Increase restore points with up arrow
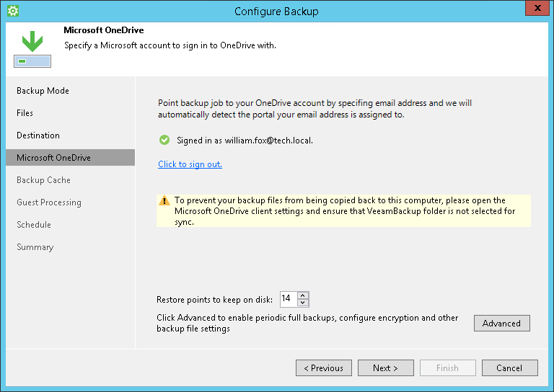 [x=303, y=295]
